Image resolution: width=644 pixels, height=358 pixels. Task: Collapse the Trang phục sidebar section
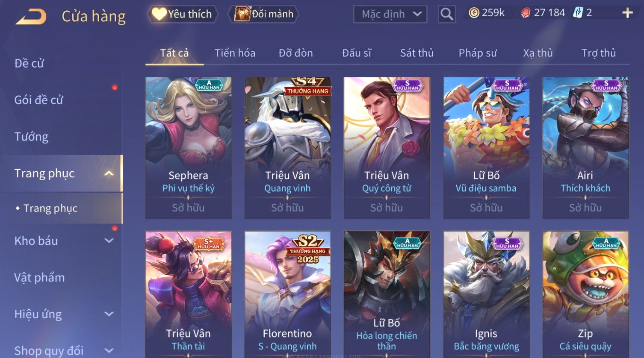pos(109,173)
